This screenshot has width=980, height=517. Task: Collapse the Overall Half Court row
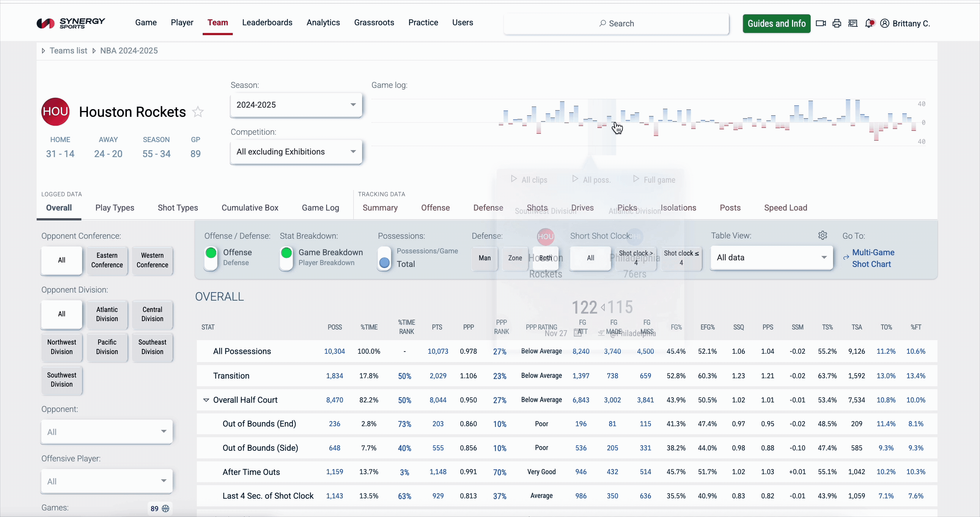[x=206, y=400]
